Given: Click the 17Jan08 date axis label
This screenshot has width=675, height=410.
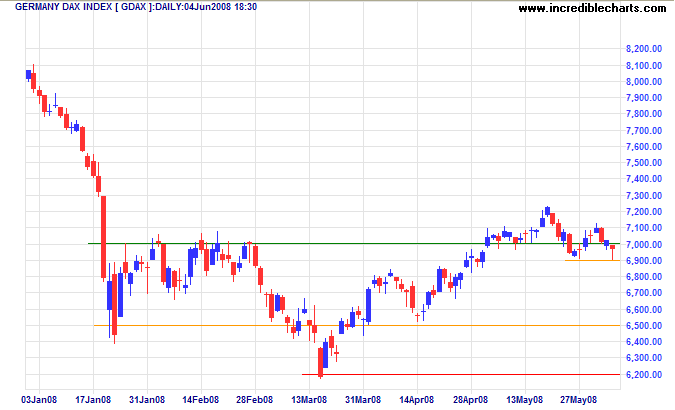Looking at the screenshot, I should point(93,400).
